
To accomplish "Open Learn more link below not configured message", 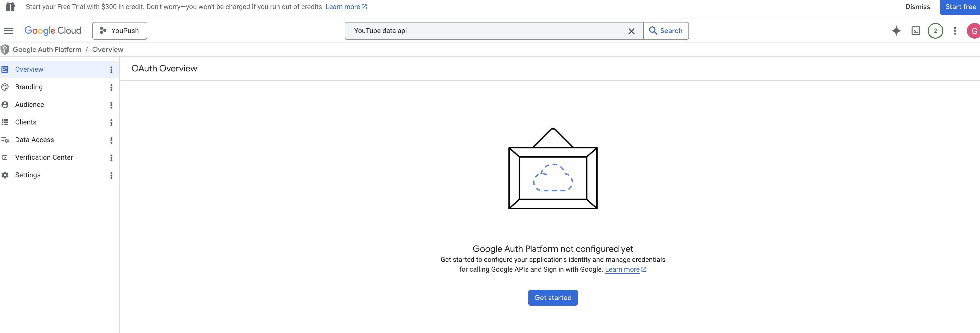I will (x=625, y=269).
